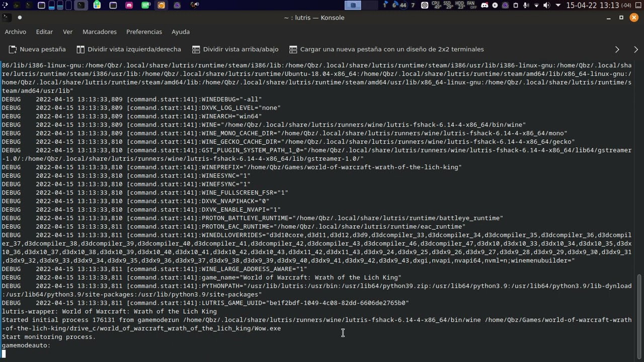644x362 pixels.
Task: Expand the toolbar overflow chevron
Action: pos(617,49)
